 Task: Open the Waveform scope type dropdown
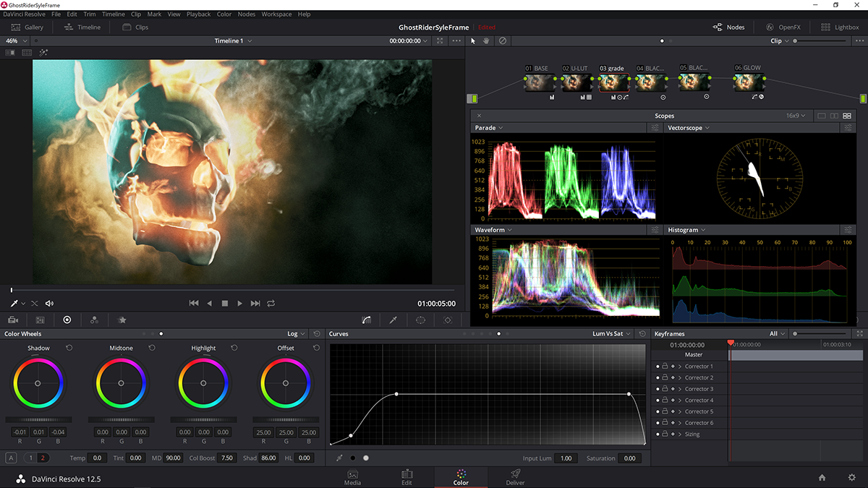click(x=493, y=230)
